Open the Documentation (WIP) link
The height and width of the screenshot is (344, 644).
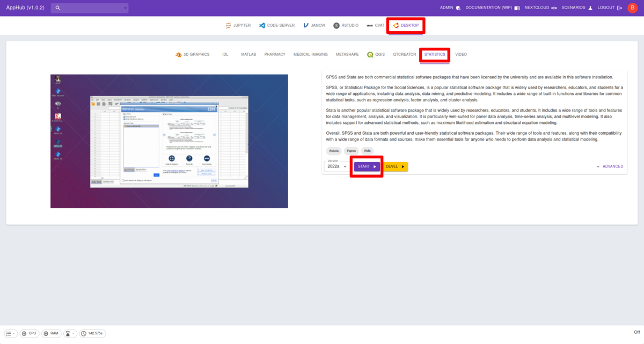click(492, 8)
